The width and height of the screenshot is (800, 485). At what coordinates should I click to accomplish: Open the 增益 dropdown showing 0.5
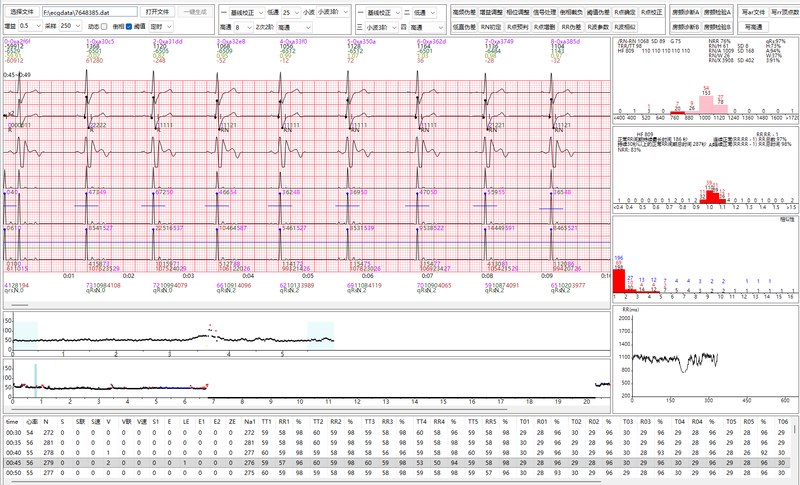(30, 25)
